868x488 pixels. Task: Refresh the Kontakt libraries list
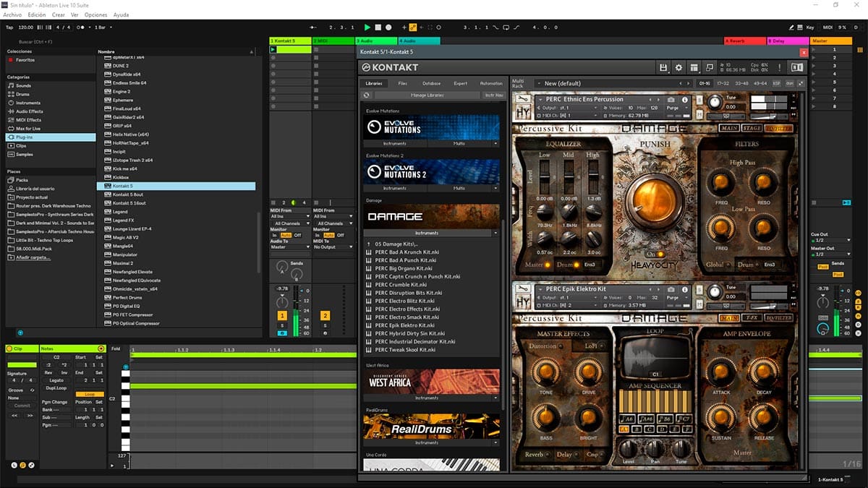[367, 95]
